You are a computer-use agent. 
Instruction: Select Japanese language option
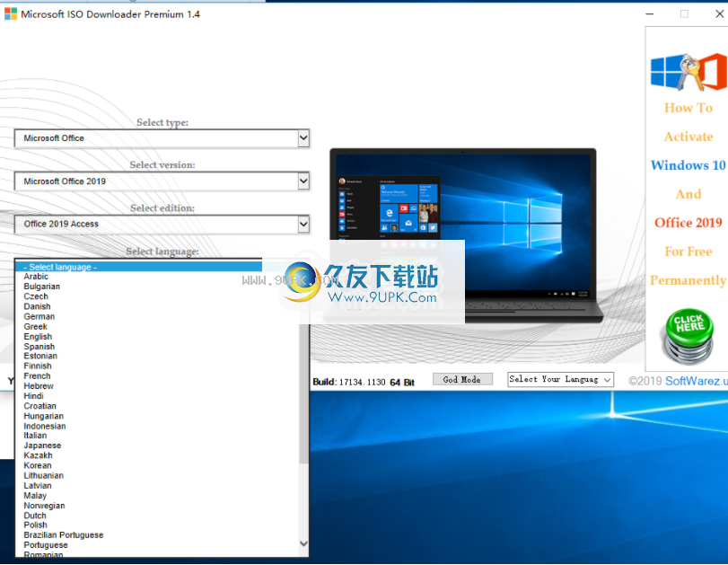pos(42,446)
